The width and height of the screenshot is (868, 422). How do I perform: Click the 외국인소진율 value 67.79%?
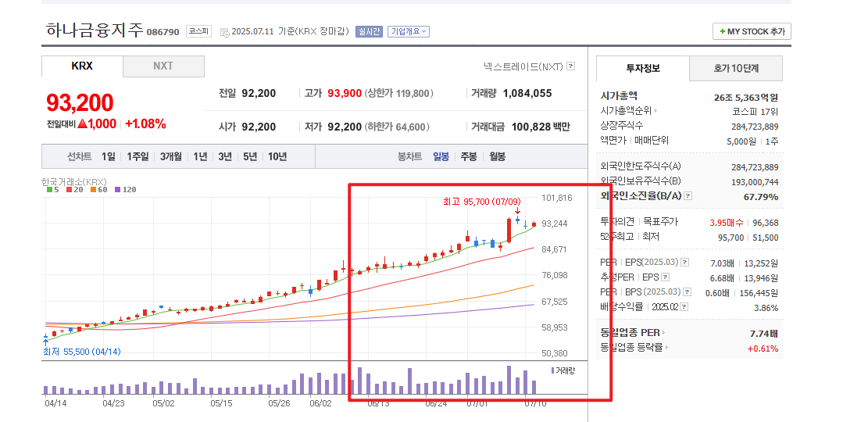point(761,197)
